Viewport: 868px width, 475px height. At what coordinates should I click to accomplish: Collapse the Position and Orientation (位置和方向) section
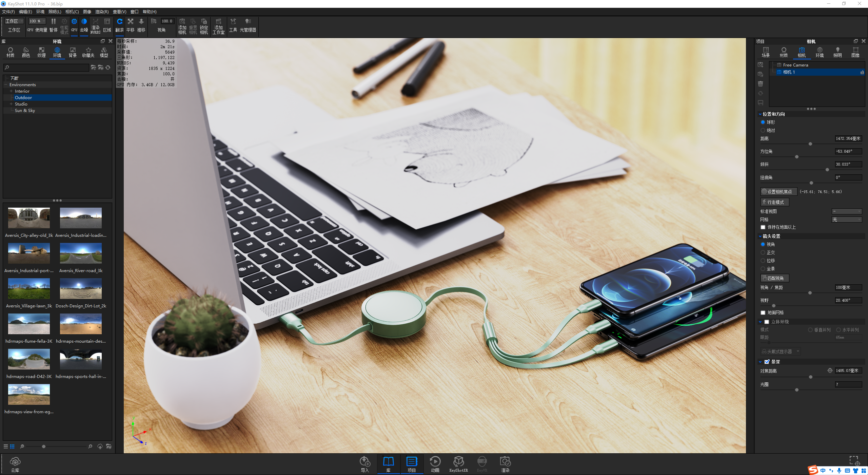(760, 114)
